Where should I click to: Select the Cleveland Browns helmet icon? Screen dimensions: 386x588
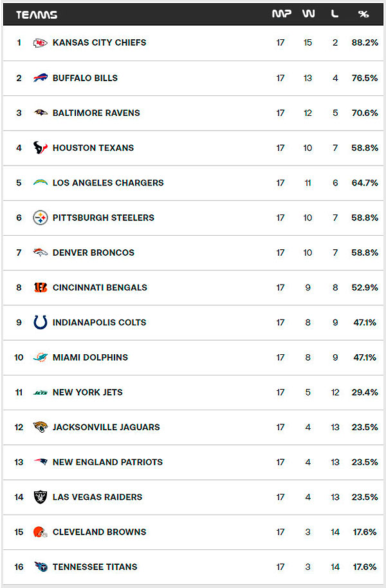[x=41, y=532]
